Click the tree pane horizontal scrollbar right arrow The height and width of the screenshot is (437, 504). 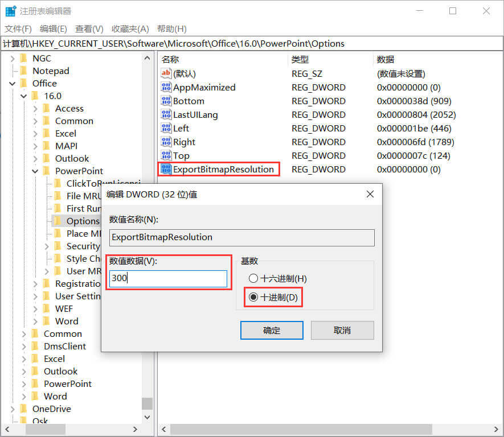[136, 429]
